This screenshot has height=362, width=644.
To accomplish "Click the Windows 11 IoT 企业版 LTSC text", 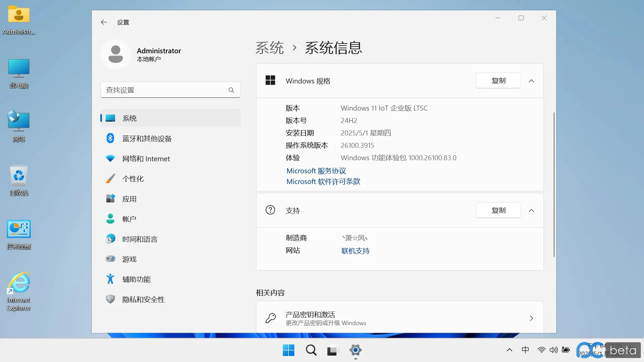I will click(384, 108).
